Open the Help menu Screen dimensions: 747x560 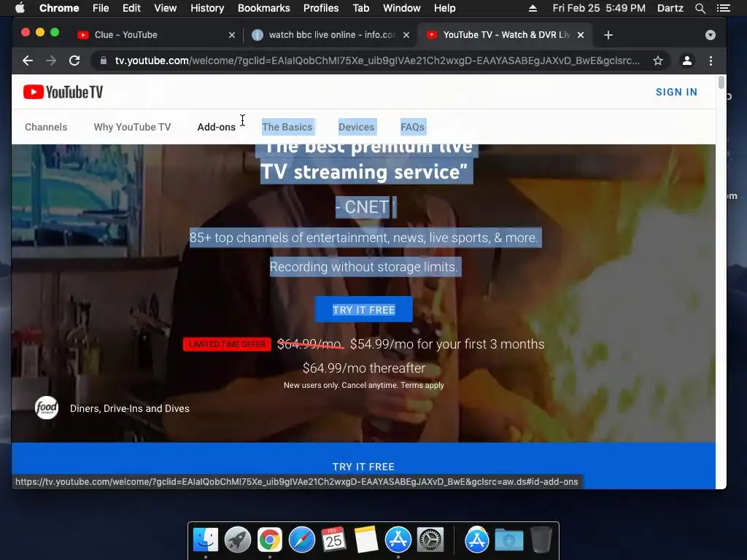pos(444,8)
